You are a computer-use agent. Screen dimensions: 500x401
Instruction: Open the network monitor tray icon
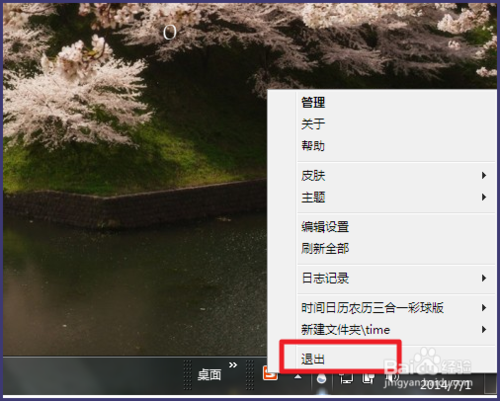click(347, 378)
